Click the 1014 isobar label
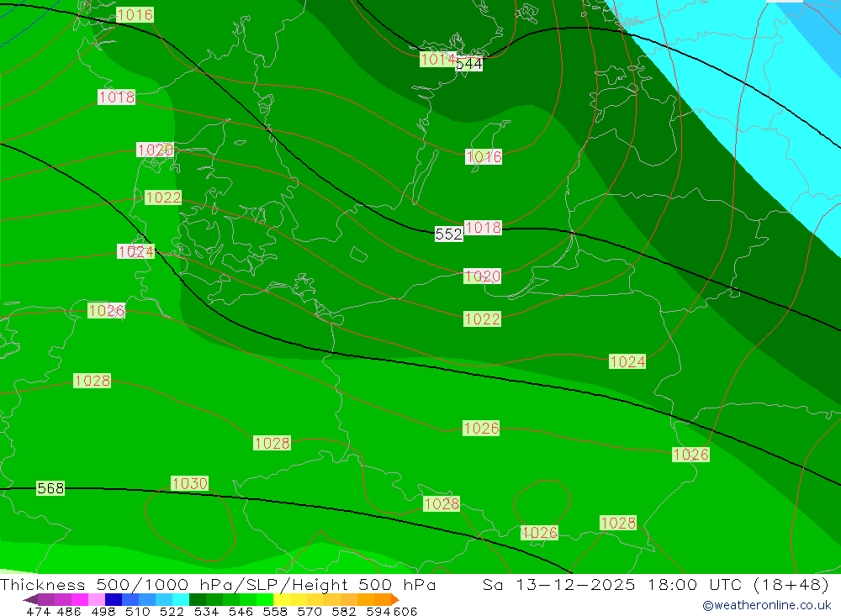Image resolution: width=841 pixels, height=616 pixels. tap(437, 59)
